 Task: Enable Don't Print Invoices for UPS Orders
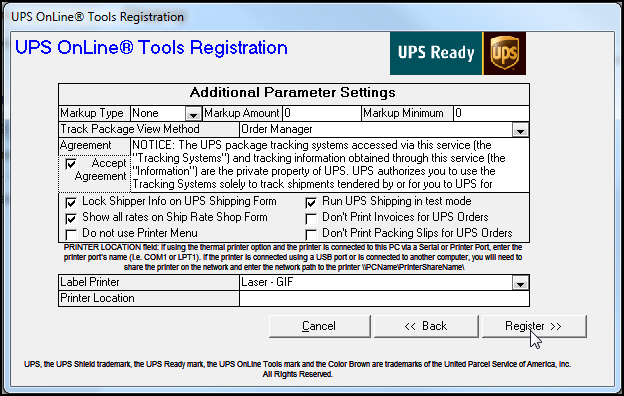(311, 218)
